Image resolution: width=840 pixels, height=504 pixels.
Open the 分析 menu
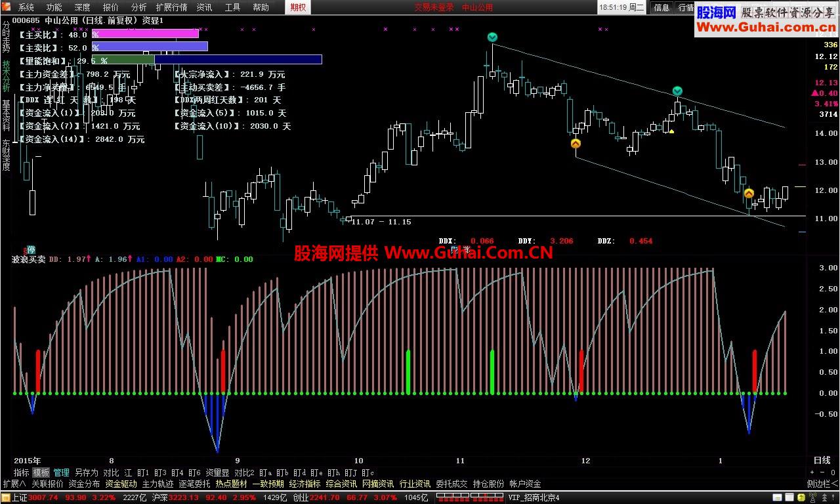coord(139,7)
